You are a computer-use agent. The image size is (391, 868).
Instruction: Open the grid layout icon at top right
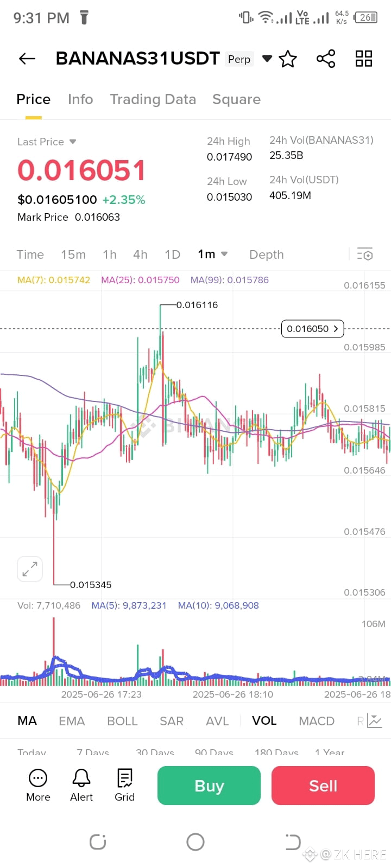click(x=364, y=59)
